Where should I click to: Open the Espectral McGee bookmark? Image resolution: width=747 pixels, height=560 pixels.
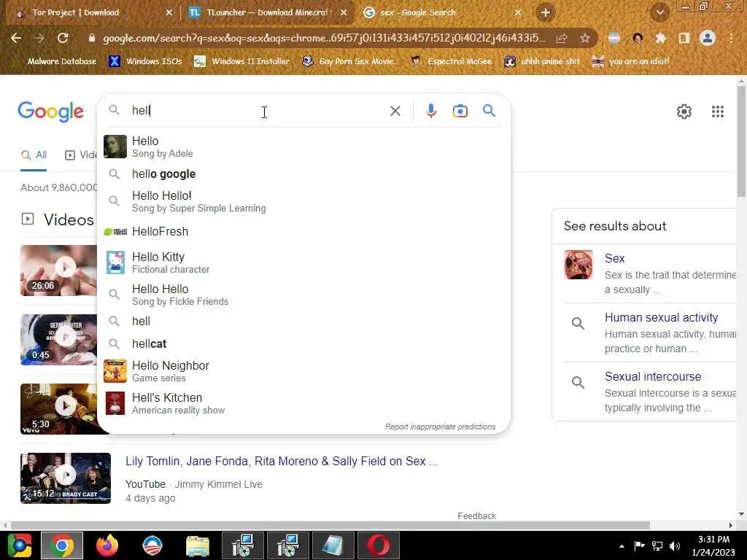tap(451, 61)
